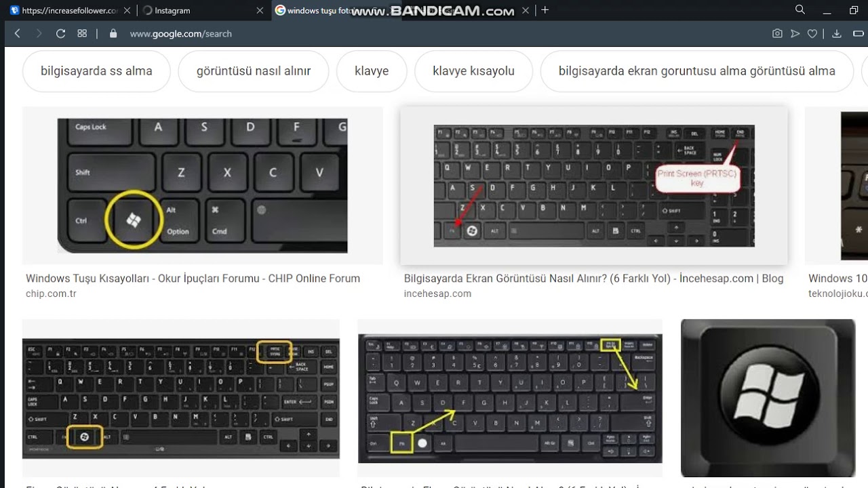Close the Instagram tab
868x488 pixels.
pyautogui.click(x=260, y=10)
